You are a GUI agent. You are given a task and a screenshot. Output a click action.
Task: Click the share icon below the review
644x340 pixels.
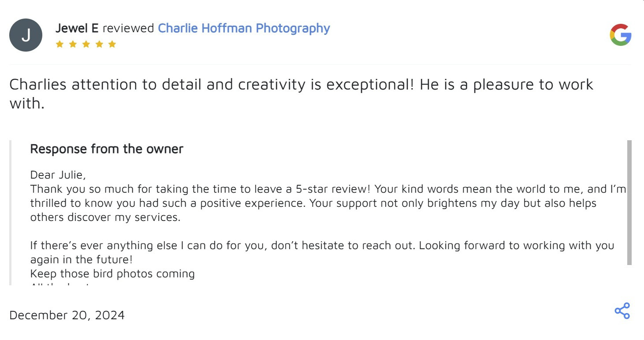coord(622,311)
